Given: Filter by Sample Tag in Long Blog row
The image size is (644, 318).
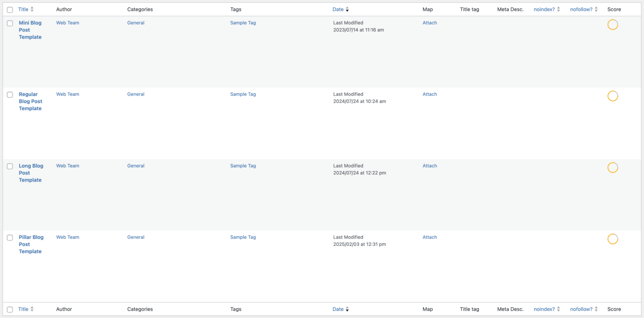Looking at the screenshot, I should tap(243, 166).
